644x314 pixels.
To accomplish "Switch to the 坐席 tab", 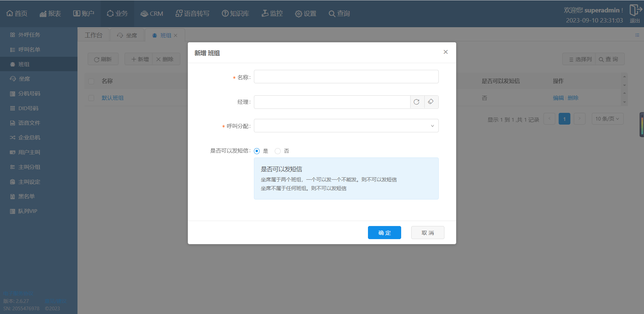I will tap(127, 35).
